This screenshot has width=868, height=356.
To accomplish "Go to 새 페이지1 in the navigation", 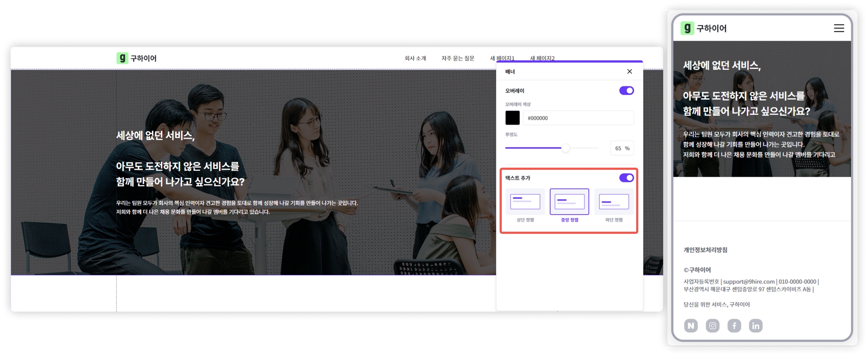I will (502, 58).
